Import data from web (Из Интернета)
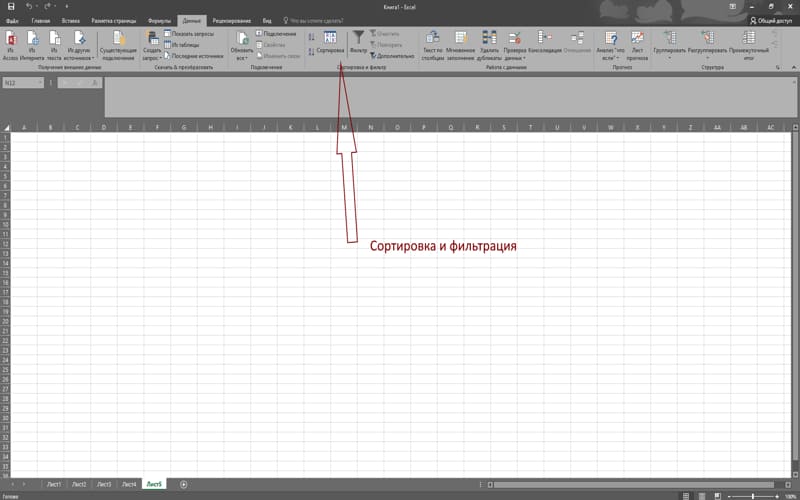Screen dimensions: 800x500 coord(32,45)
